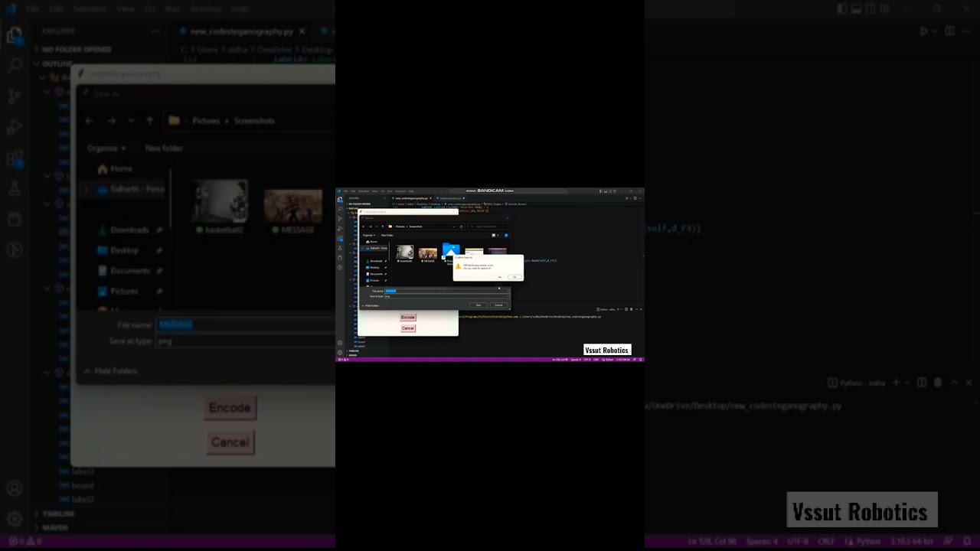Refresh the Screenshots folder listing
The width and height of the screenshot is (980, 551).
click(x=461, y=227)
